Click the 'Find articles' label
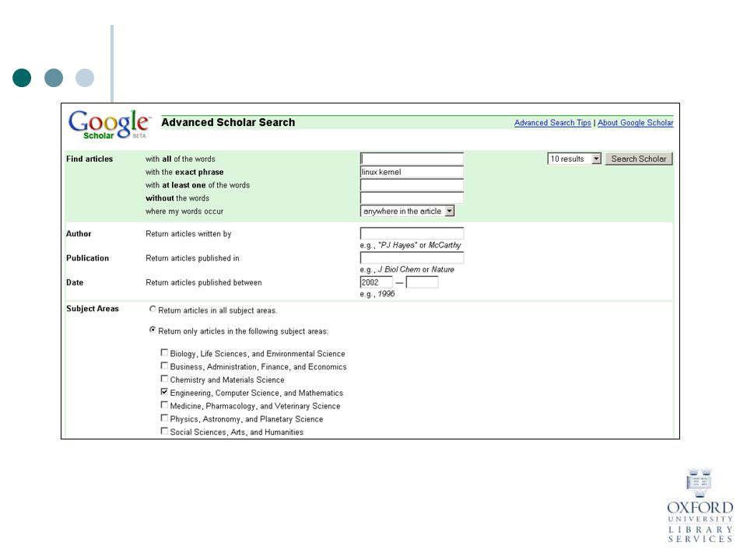The width and height of the screenshot is (747, 560). coord(89,159)
